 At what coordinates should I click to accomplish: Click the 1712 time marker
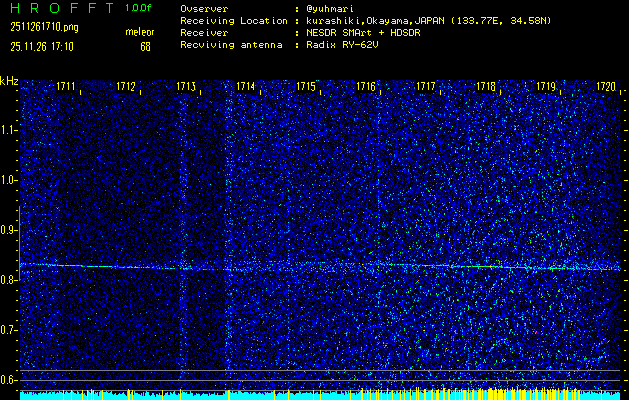(x=126, y=86)
